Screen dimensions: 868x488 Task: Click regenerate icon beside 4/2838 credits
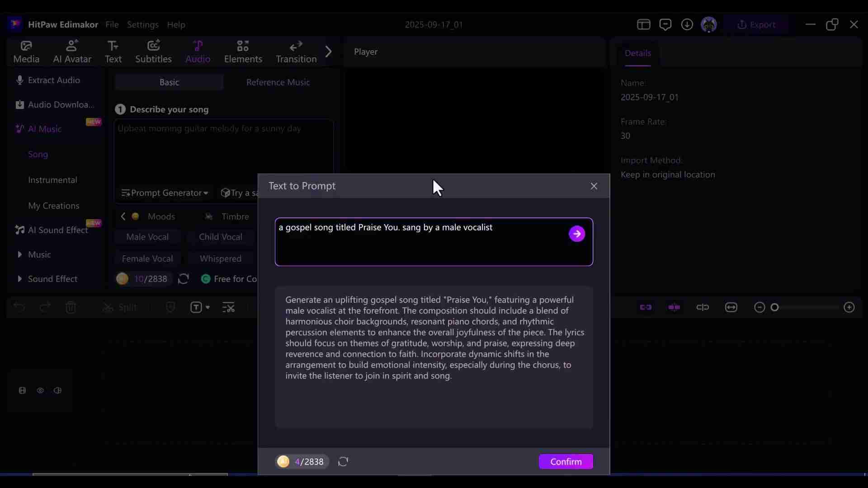[343, 461]
